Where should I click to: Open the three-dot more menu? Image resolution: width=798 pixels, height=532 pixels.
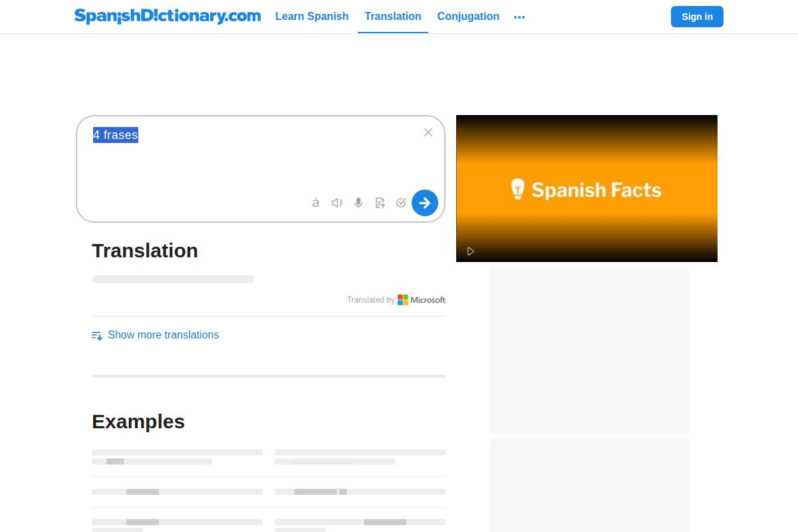(519, 17)
